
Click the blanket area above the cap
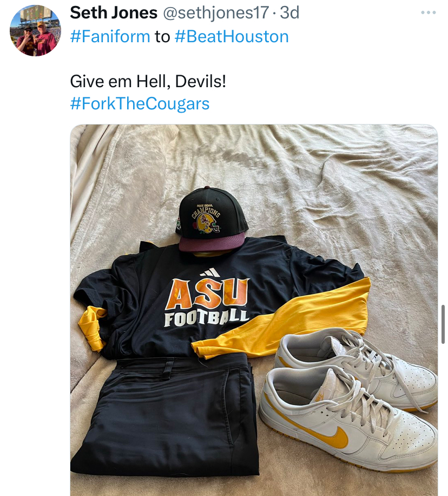tap(216, 157)
